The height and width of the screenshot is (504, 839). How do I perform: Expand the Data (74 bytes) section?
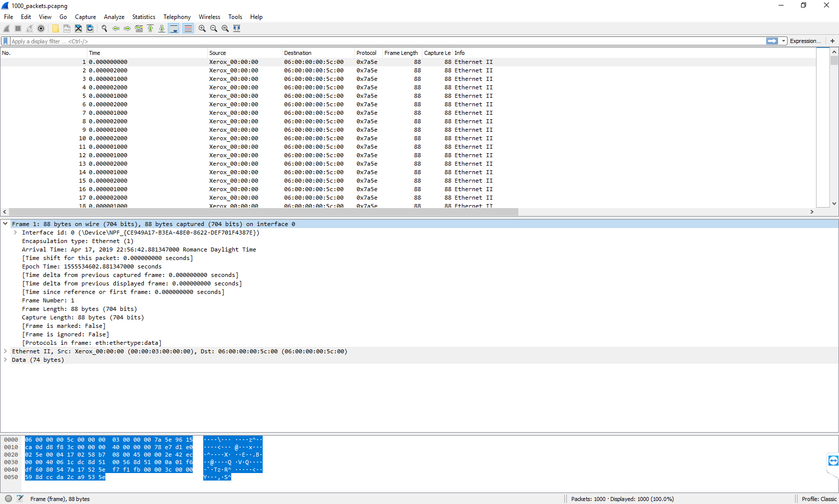coord(5,360)
